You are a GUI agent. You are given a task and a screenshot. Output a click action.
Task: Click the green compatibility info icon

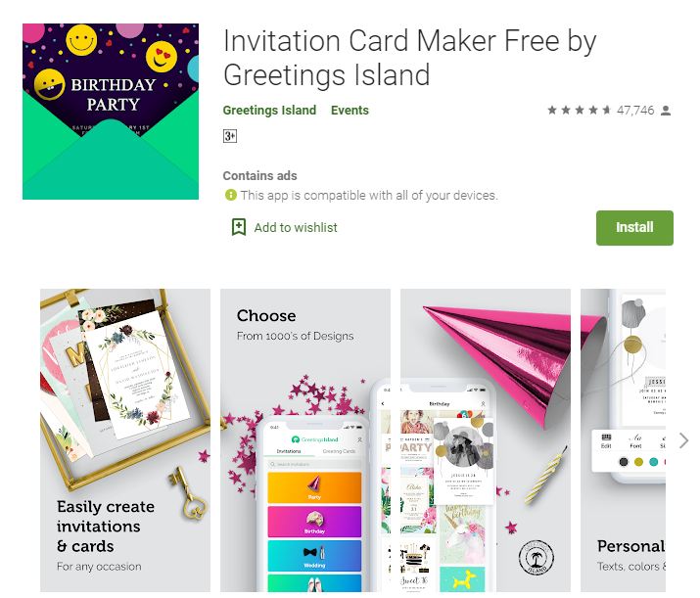pos(230,195)
